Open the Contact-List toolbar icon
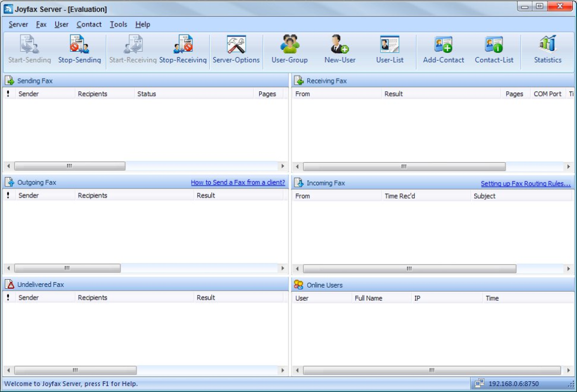 (493, 50)
